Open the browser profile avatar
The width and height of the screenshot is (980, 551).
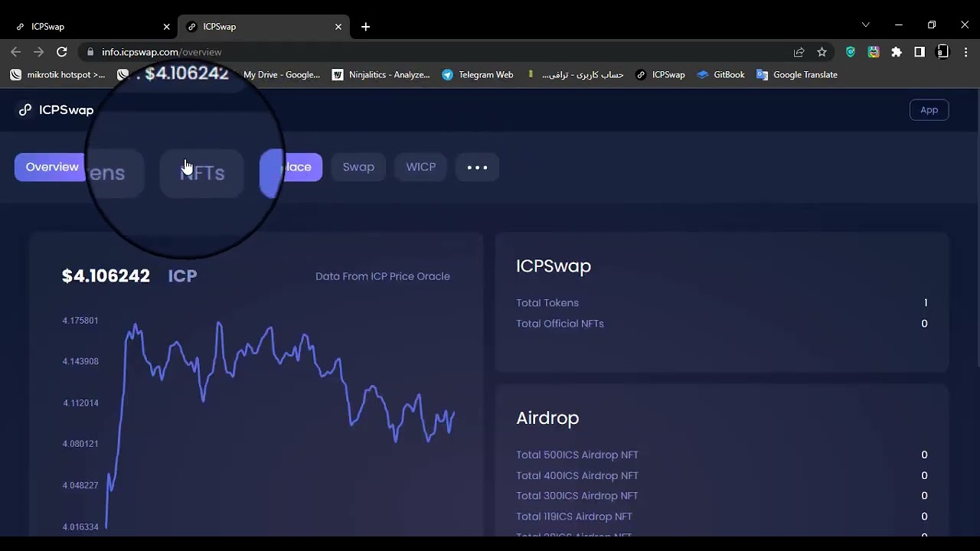[942, 52]
